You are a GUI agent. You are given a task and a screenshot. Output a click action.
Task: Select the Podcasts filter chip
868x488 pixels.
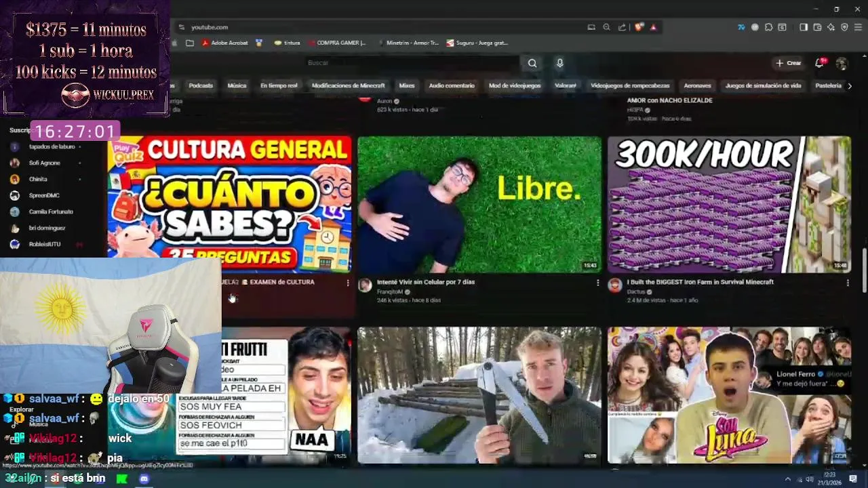[x=201, y=85]
